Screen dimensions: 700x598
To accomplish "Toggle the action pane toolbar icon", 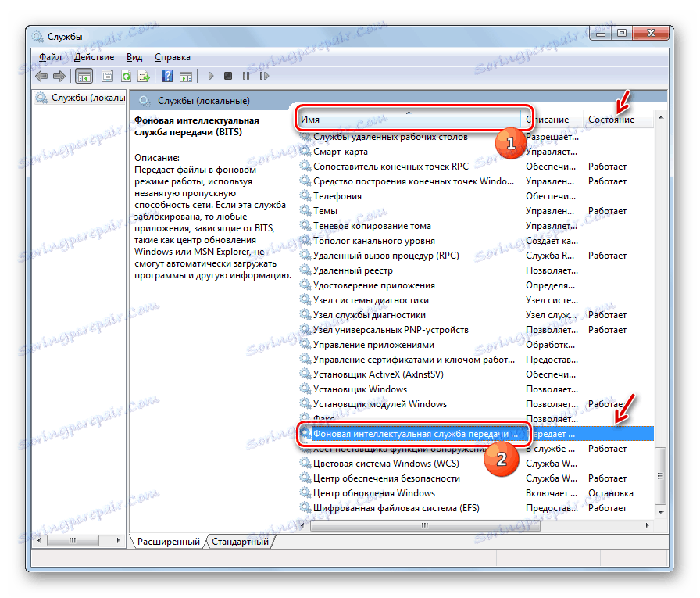I will pyautogui.click(x=186, y=77).
